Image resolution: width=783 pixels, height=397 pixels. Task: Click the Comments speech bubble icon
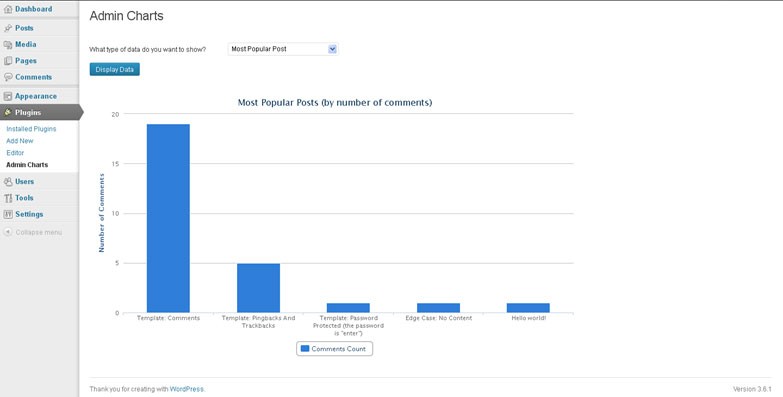(8, 77)
